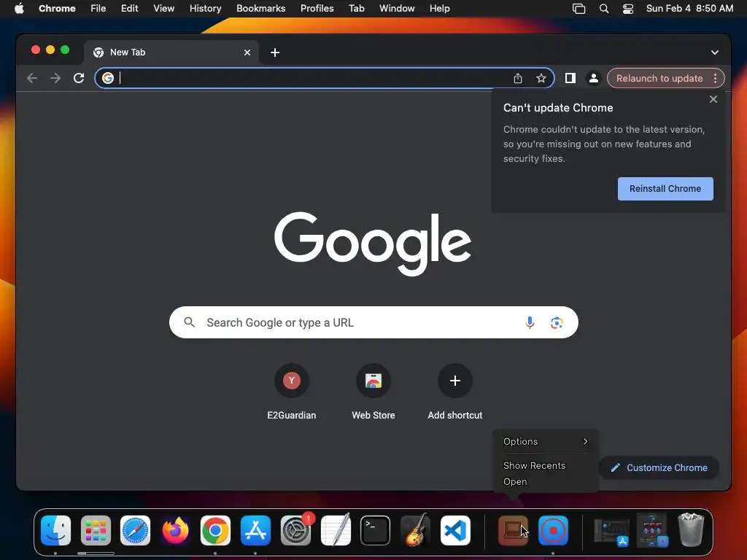Click the brown laptop folder in dock
Viewport: 747px width, 560px height.
tap(513, 530)
